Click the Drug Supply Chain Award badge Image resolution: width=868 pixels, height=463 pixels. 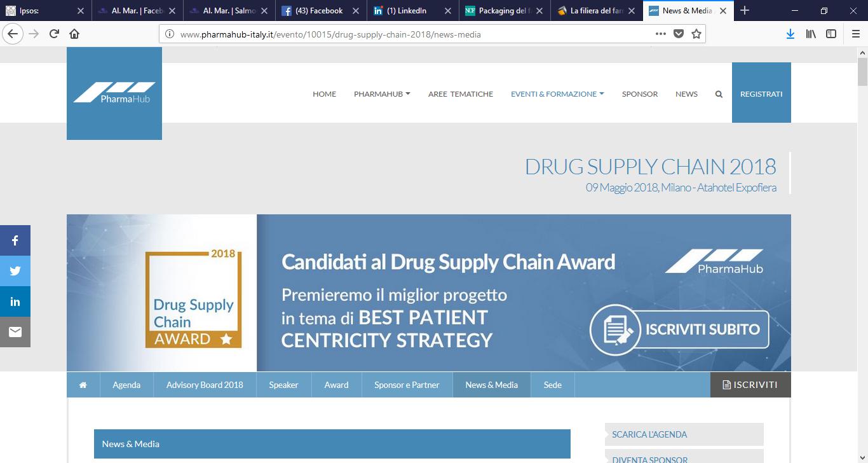pyautogui.click(x=194, y=299)
